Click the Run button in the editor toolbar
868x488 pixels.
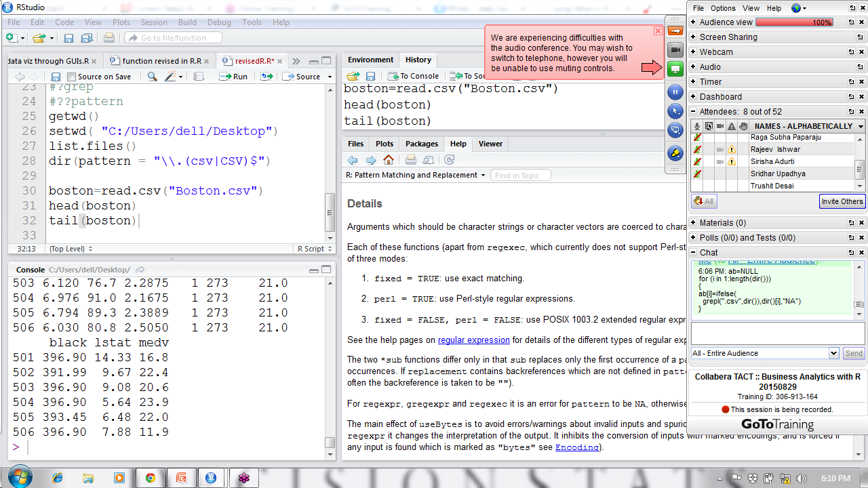click(x=233, y=77)
